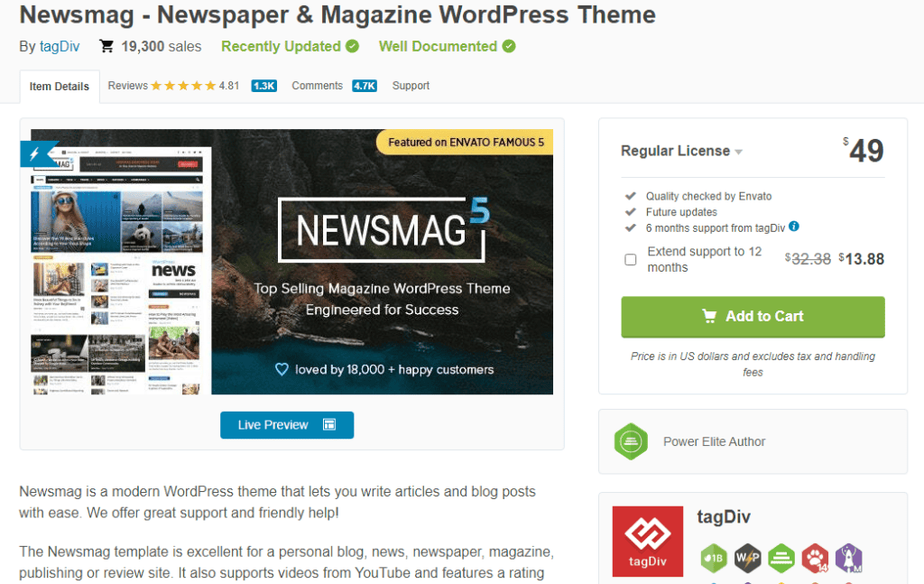This screenshot has width=924, height=584.
Task: Click the 1.3K reviews count badge
Action: click(264, 86)
